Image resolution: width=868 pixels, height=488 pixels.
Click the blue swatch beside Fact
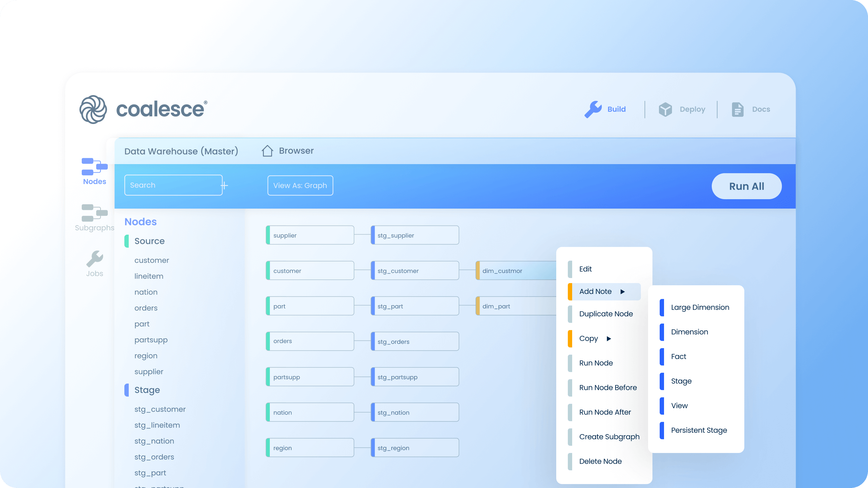pyautogui.click(x=662, y=357)
